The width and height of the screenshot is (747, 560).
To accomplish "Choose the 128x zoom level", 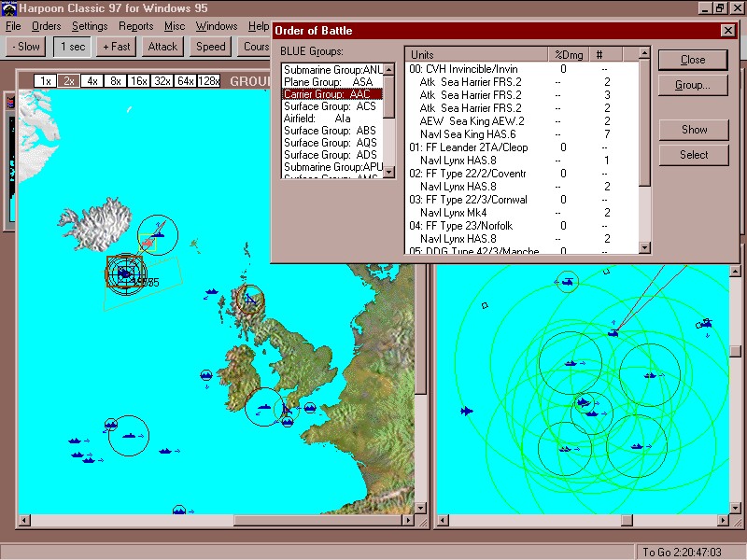I will point(208,81).
